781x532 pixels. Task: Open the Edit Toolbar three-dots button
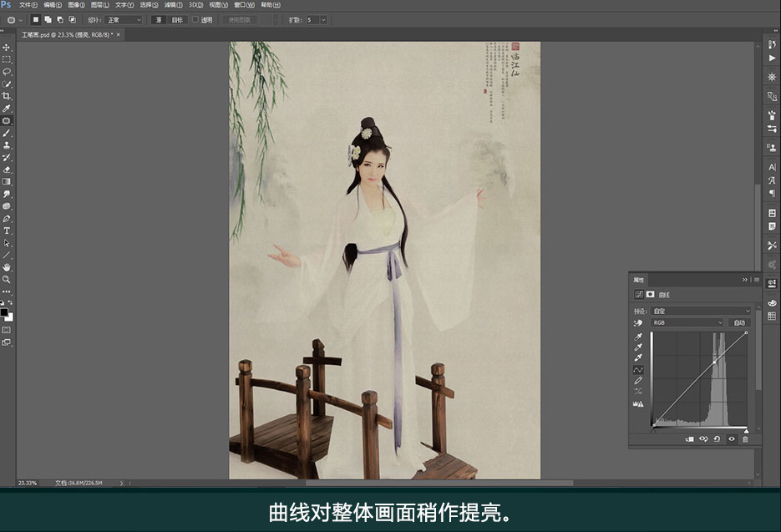[7, 291]
